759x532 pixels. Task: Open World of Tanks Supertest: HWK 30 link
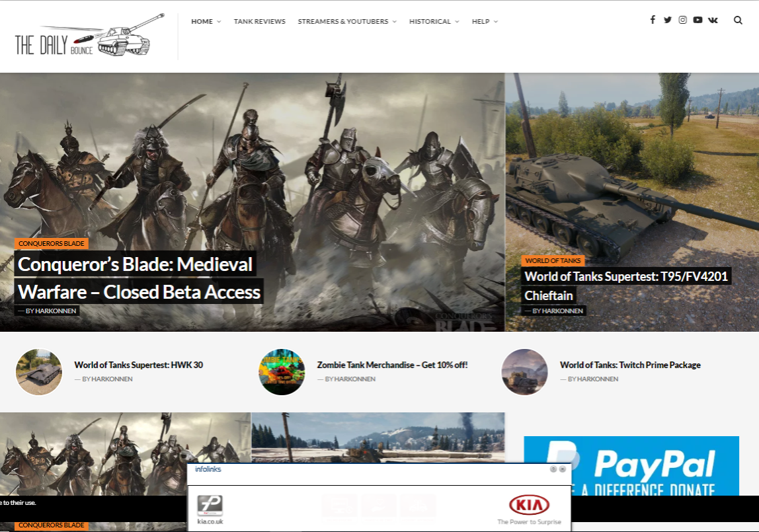138,365
